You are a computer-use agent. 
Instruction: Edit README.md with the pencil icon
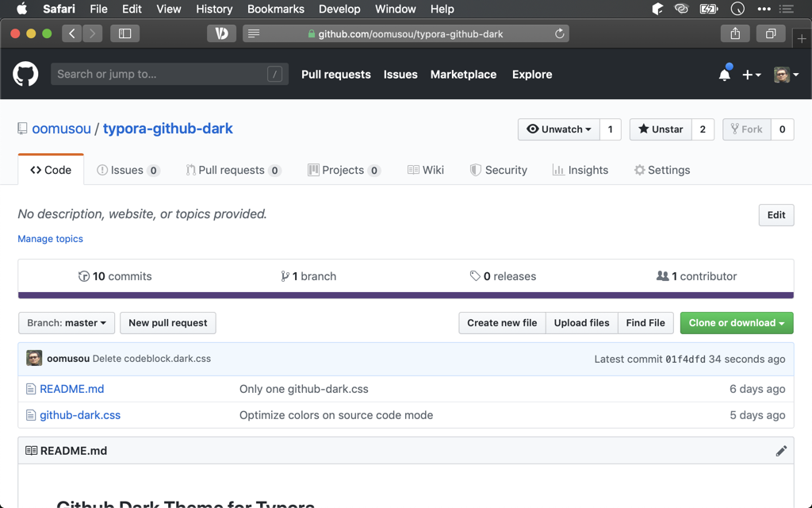(x=781, y=451)
